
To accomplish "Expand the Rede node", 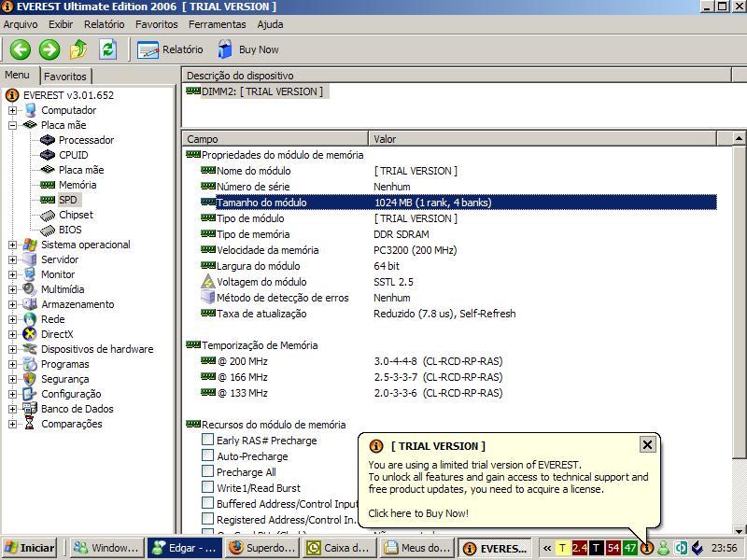I will pos(12,319).
